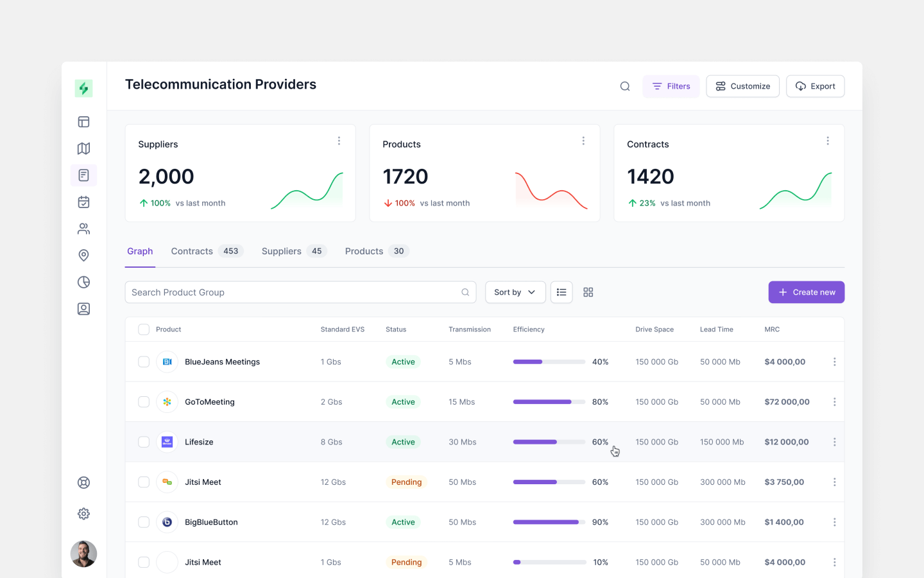Open GoToMeeting row actions menu

tap(834, 402)
